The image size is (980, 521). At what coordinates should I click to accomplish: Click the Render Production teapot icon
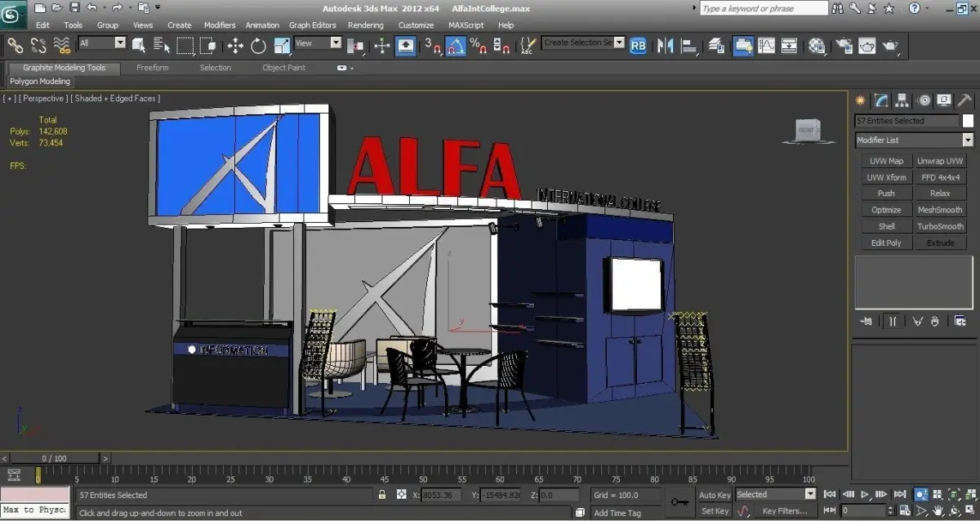pos(889,45)
